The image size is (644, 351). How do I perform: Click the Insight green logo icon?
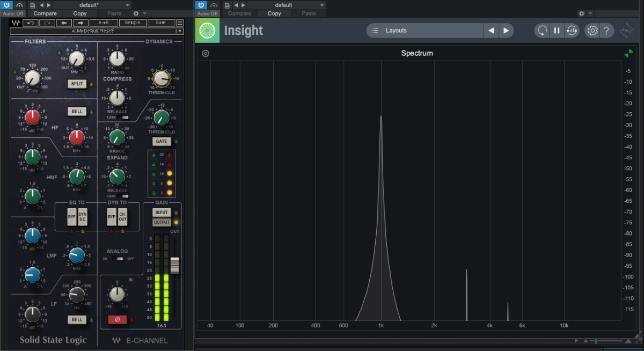208,31
